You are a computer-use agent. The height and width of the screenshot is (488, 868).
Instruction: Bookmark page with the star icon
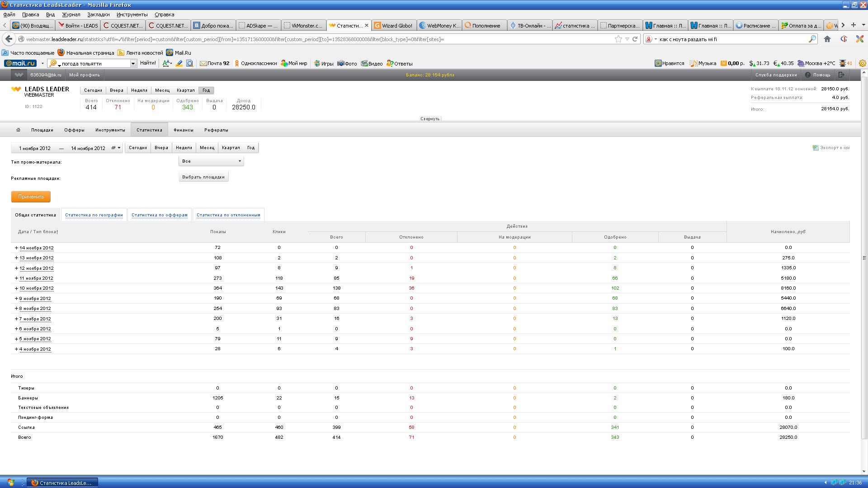pyautogui.click(x=618, y=39)
